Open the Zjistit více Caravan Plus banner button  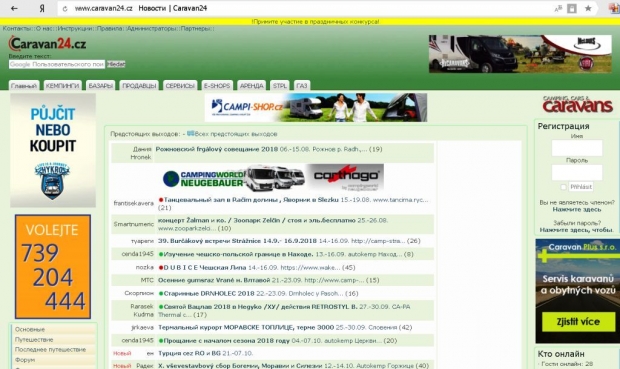(578, 322)
